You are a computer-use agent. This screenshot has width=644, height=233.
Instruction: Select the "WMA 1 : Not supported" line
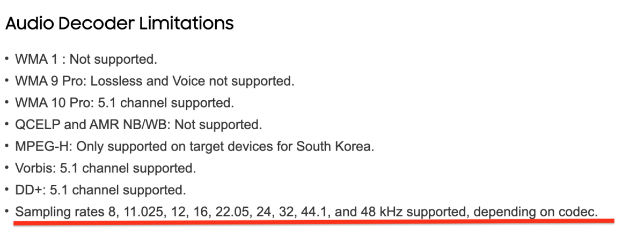(x=86, y=59)
